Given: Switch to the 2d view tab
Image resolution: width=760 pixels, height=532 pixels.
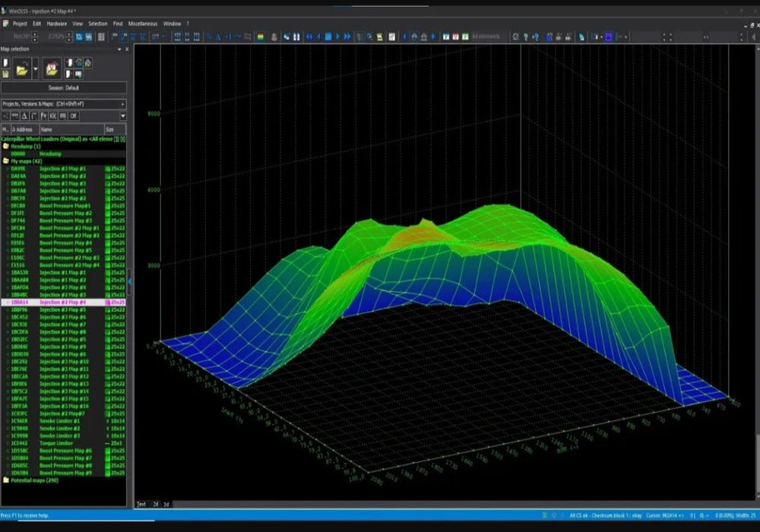Looking at the screenshot, I should tap(155, 503).
